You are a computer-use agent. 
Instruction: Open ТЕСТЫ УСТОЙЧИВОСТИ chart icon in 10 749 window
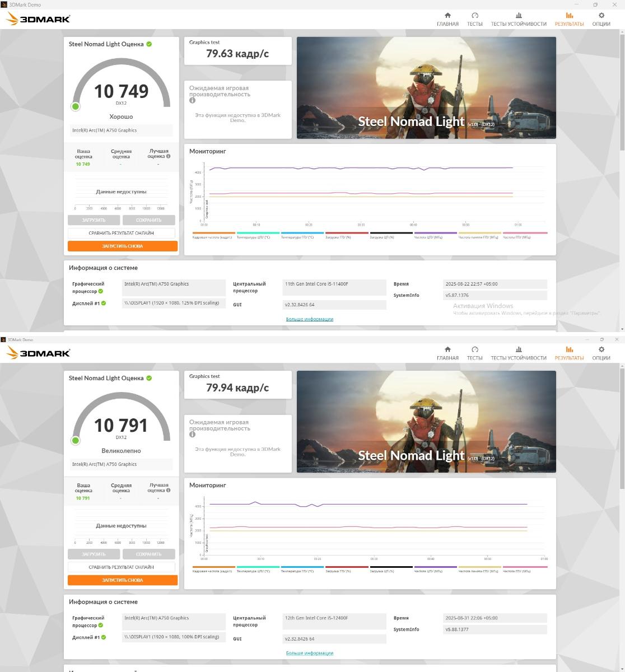tap(519, 16)
